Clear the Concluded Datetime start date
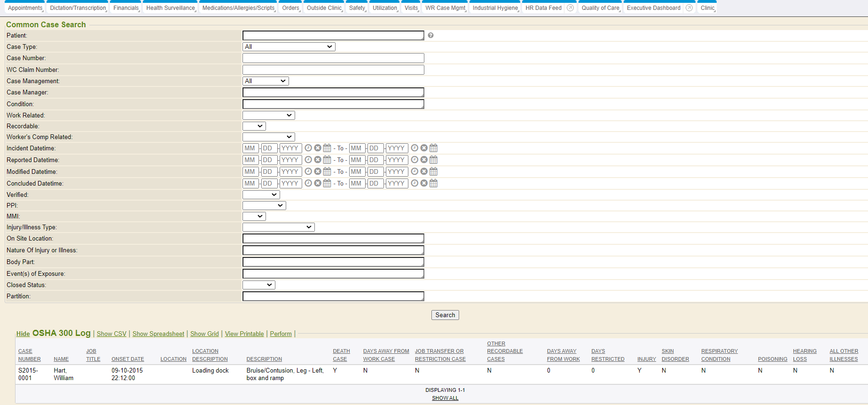The height and width of the screenshot is (405, 868). click(x=318, y=183)
